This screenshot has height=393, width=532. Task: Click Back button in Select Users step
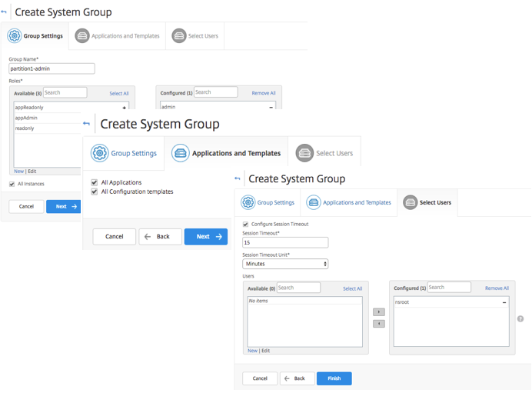click(x=298, y=378)
